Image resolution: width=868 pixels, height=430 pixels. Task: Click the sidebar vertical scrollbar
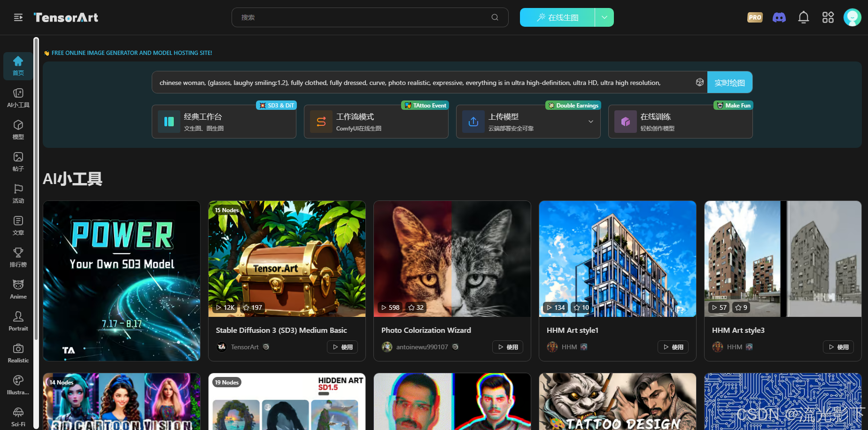tap(36, 188)
